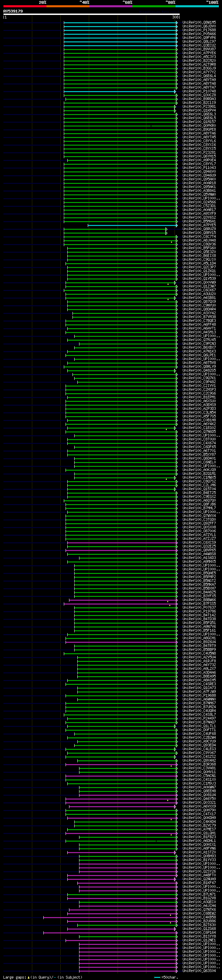Screen dimensions: 222x980
Task: Select label UniRef100_B7LN71
Action: point(199,894)
